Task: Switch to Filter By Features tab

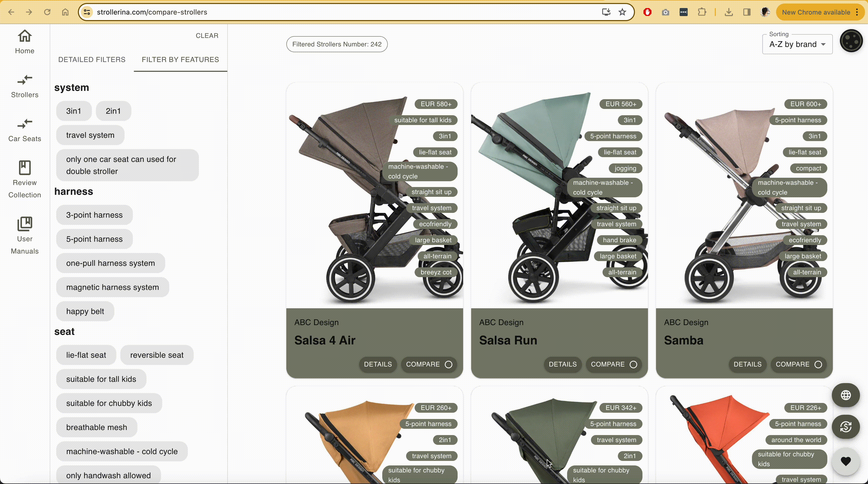Action: coord(180,59)
